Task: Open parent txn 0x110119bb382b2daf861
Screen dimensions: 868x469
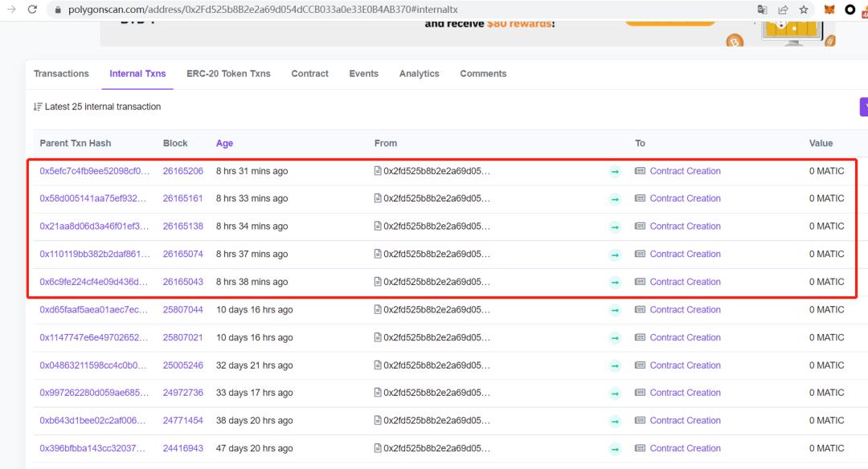Action: 95,254
